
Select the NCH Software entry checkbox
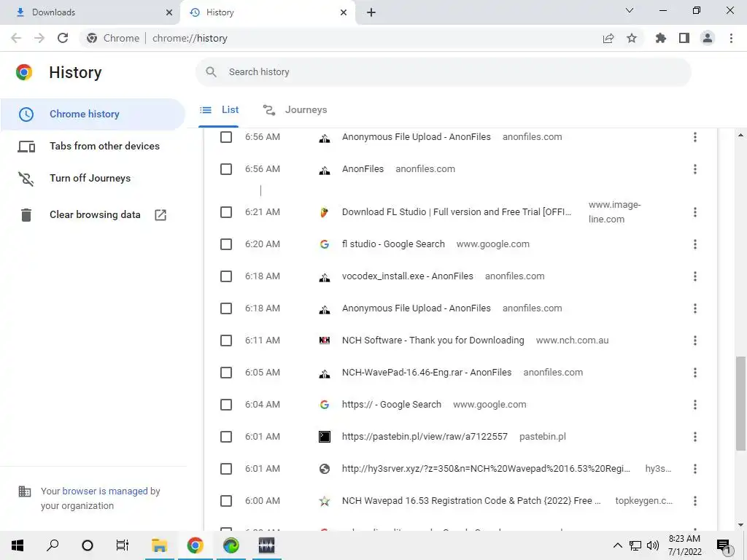[226, 341]
